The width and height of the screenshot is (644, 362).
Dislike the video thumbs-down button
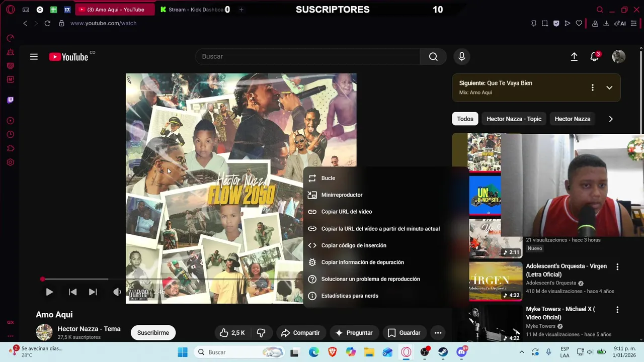coord(261,333)
